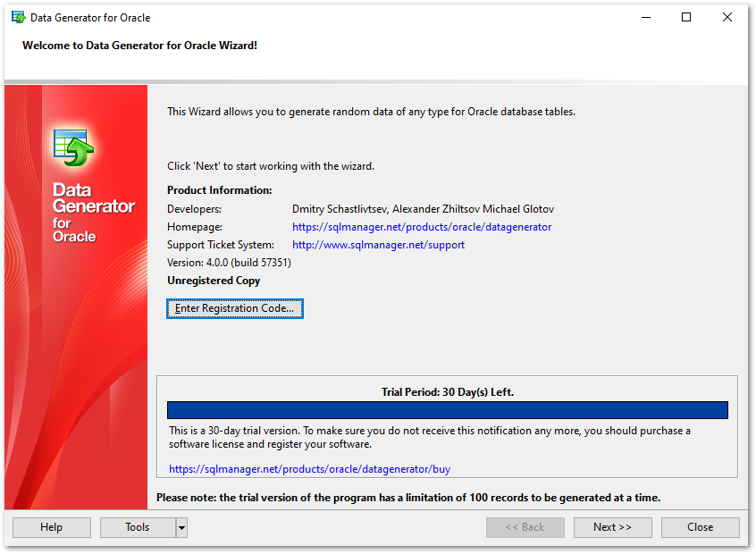This screenshot has height=554, width=756.
Task: Click the 'Version: 4.0.0 (build 57351)' text
Action: click(229, 263)
